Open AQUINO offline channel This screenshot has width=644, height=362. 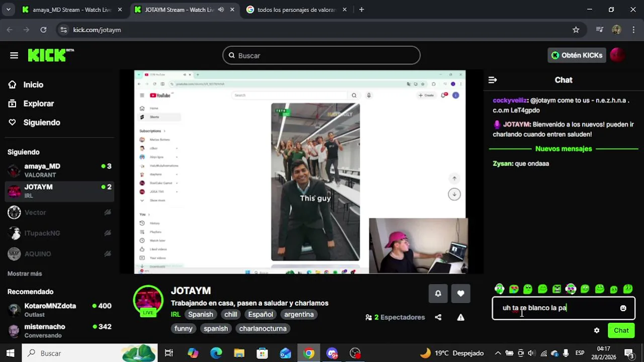59,254
